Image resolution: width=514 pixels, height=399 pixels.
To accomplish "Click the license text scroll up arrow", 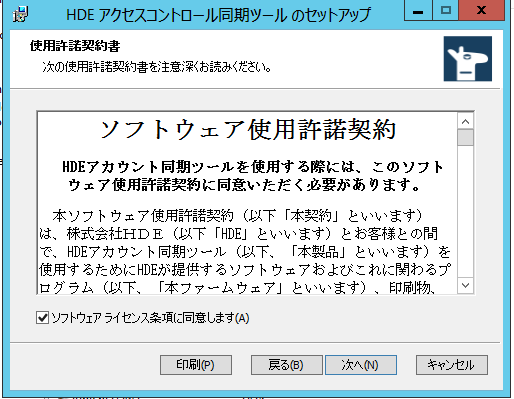I will tap(466, 122).
